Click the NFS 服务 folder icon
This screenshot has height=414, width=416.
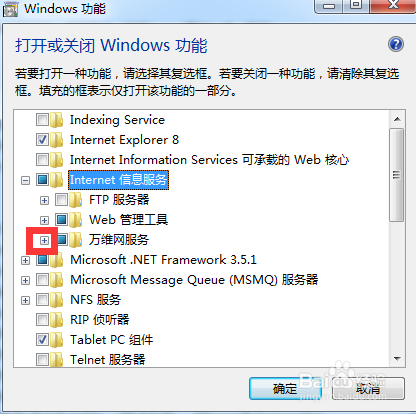57,300
